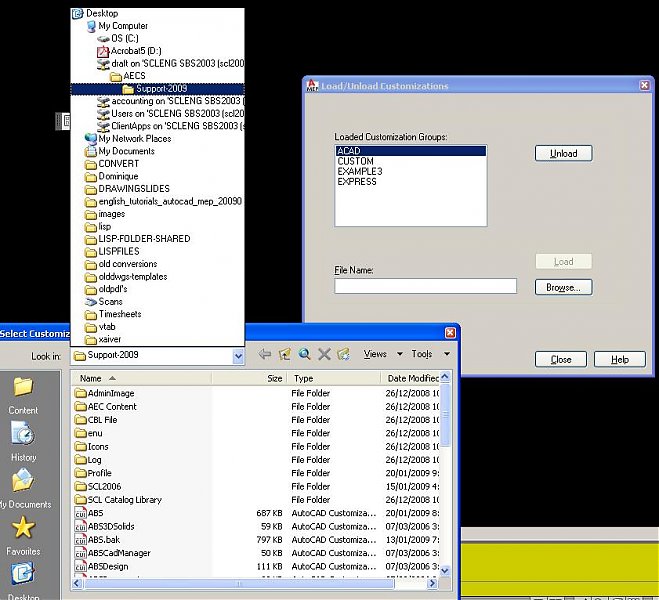Choose the Timesheets folder in tree
The height and width of the screenshot is (600, 659).
point(113,314)
